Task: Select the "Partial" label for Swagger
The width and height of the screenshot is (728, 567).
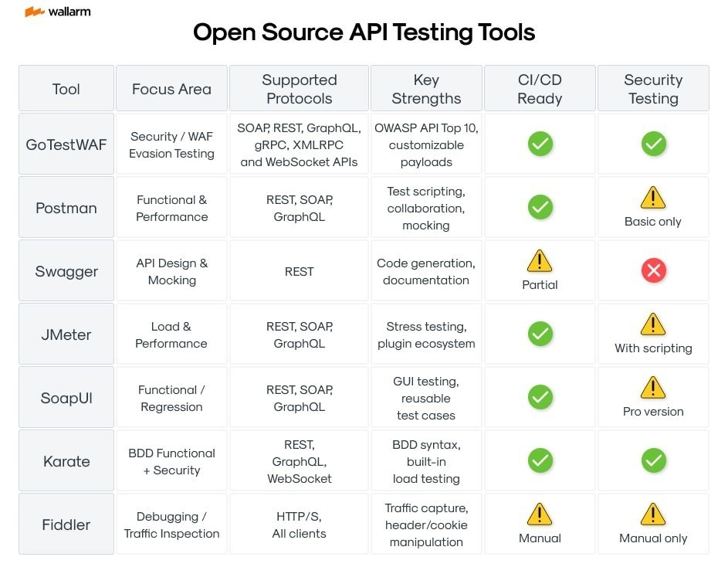Action: (540, 285)
